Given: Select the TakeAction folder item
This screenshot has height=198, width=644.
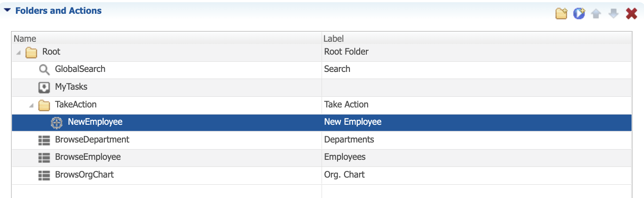Looking at the screenshot, I should [x=76, y=105].
